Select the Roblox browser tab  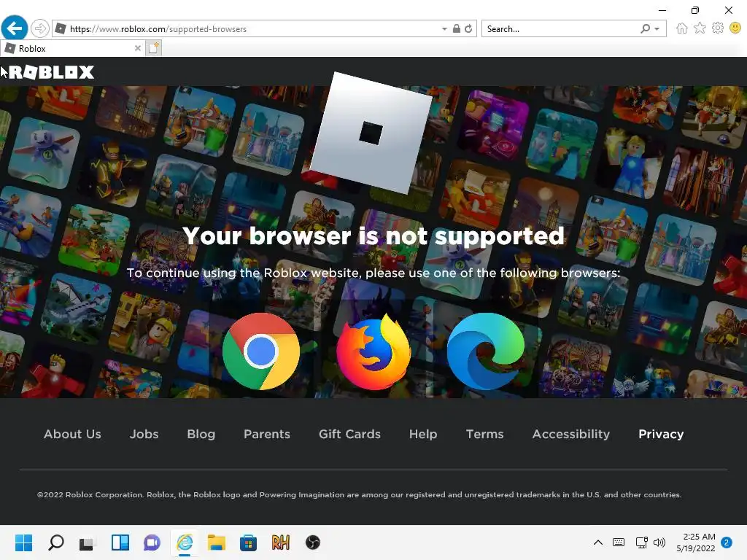coord(72,48)
